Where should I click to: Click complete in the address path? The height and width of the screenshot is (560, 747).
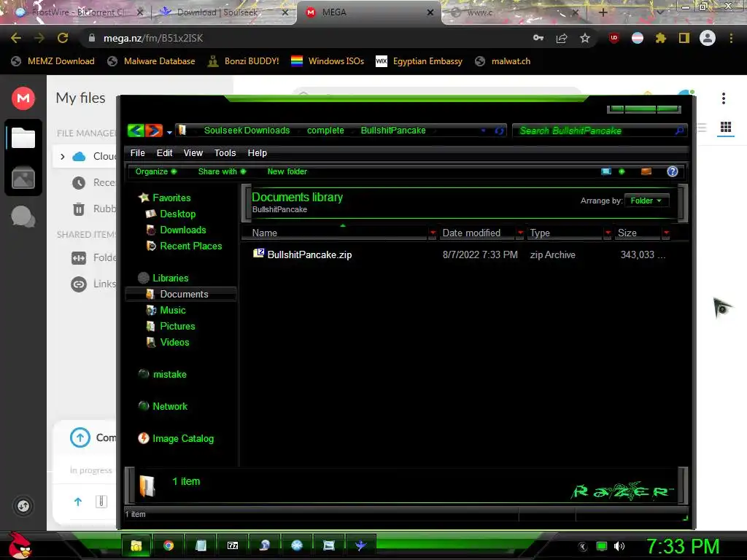pos(325,131)
